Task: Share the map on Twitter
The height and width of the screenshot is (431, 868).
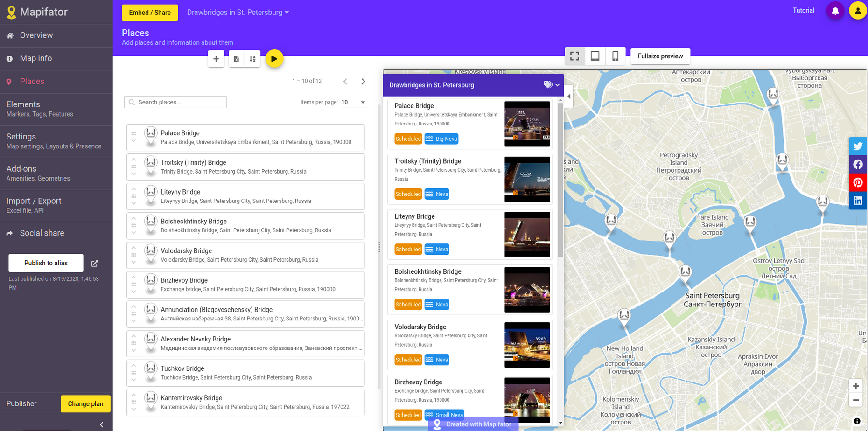Action: click(x=858, y=146)
